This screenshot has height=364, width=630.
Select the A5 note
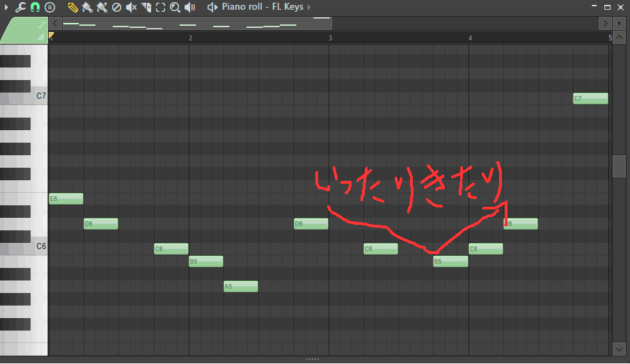(x=241, y=287)
